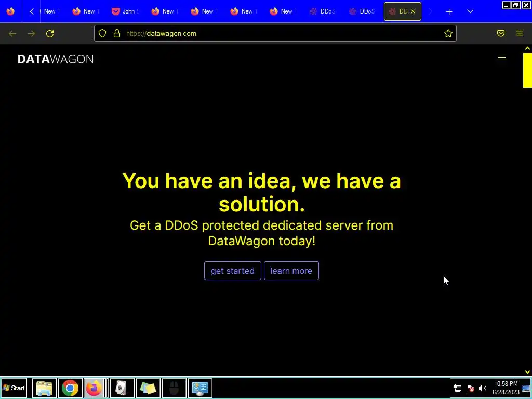The height and width of the screenshot is (399, 532).
Task: Click the get started button
Action: pyautogui.click(x=232, y=271)
